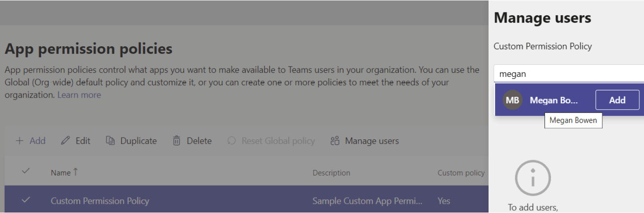Viewport: 644px width, 213px height.
Task: Click the trash Delete icon
Action: point(177,141)
